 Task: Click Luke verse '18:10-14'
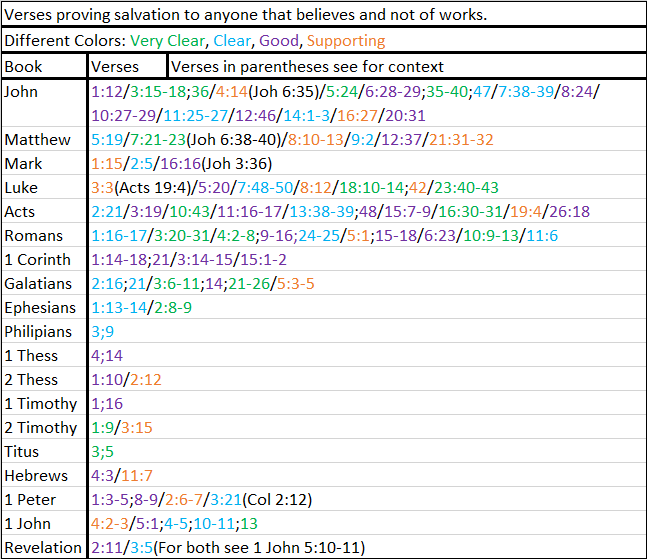pyautogui.click(x=371, y=188)
